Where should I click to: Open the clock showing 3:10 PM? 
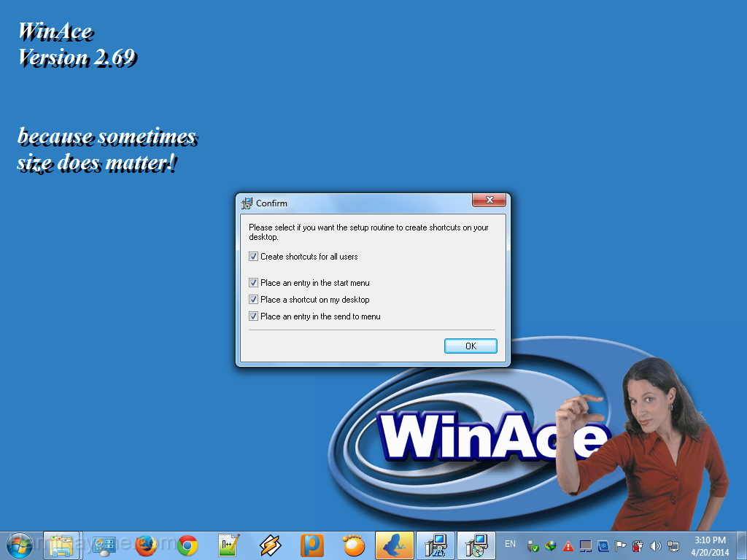pyautogui.click(x=710, y=545)
